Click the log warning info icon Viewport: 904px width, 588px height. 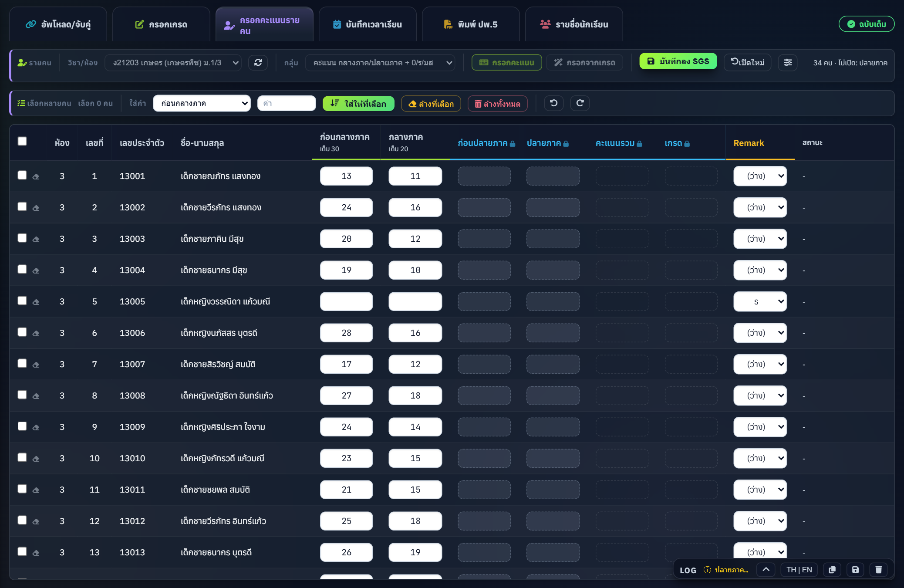707,570
